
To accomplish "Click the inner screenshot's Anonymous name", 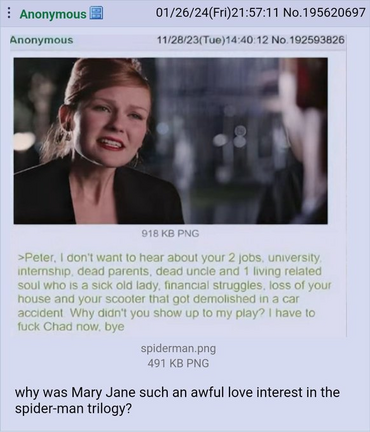I will (x=41, y=40).
